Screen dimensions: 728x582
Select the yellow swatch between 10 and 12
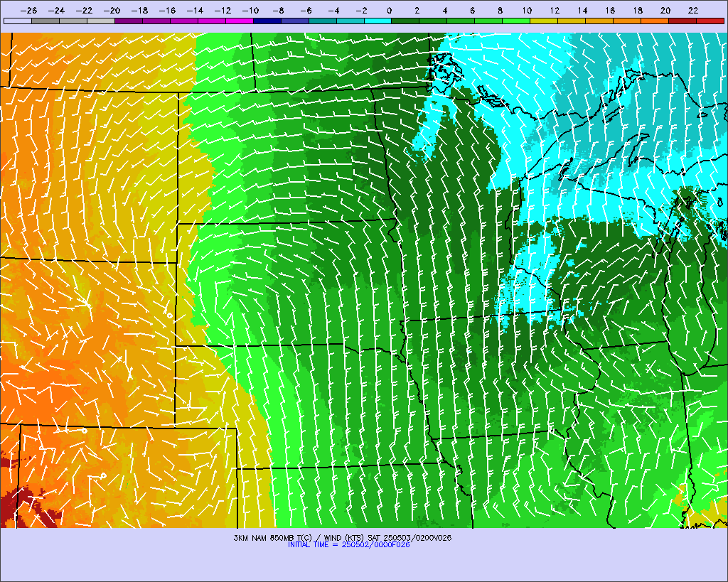(x=544, y=21)
